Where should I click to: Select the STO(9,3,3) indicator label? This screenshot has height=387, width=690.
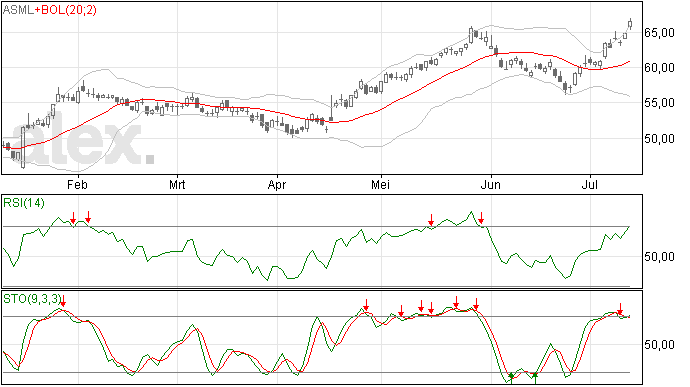point(31,299)
